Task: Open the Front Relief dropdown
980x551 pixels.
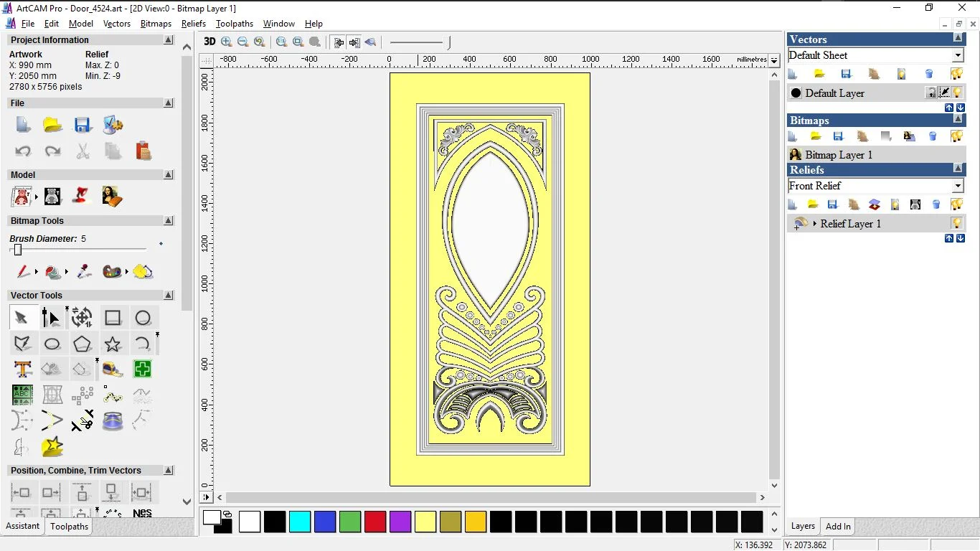Action: pos(958,186)
